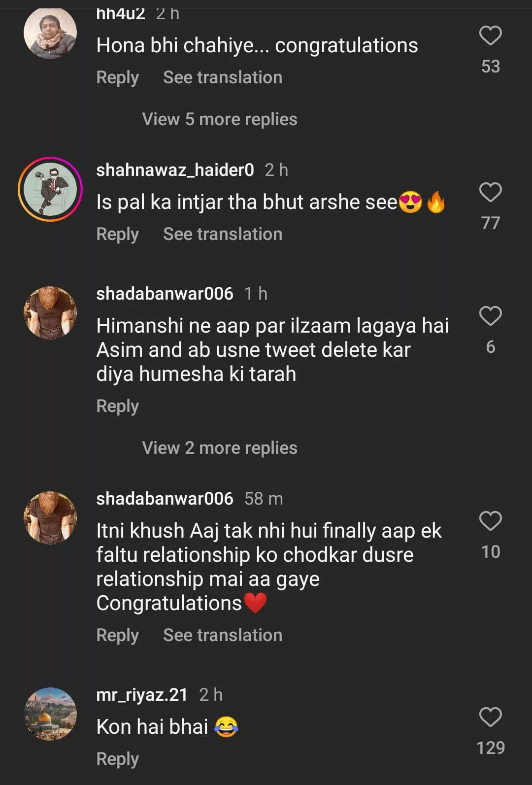Reply to shadabanwar006's Himanshi comment
Viewport: 532px width, 785px height.
tap(117, 406)
